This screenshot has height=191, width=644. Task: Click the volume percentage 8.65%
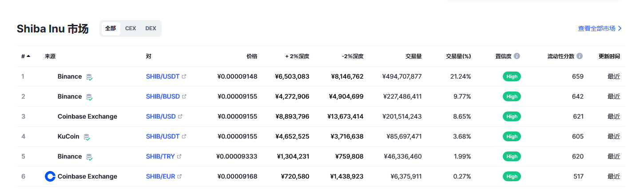[x=462, y=116]
